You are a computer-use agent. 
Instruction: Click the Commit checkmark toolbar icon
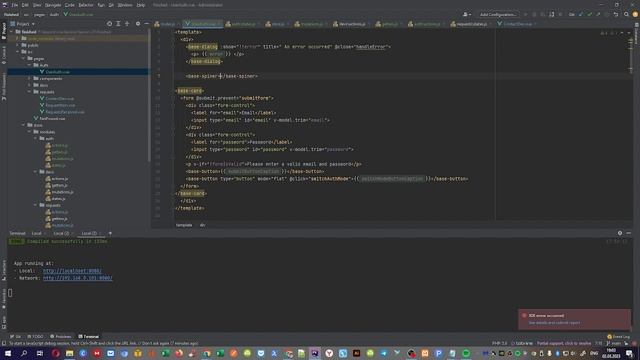click(589, 14)
